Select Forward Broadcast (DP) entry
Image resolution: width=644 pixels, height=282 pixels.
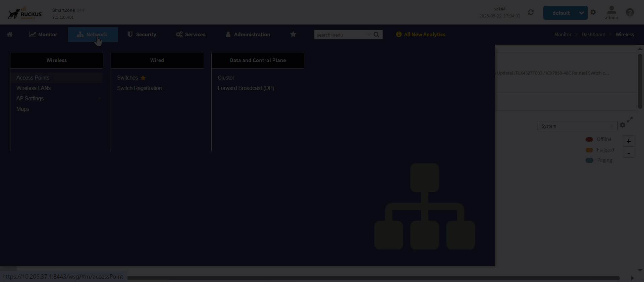click(x=246, y=88)
